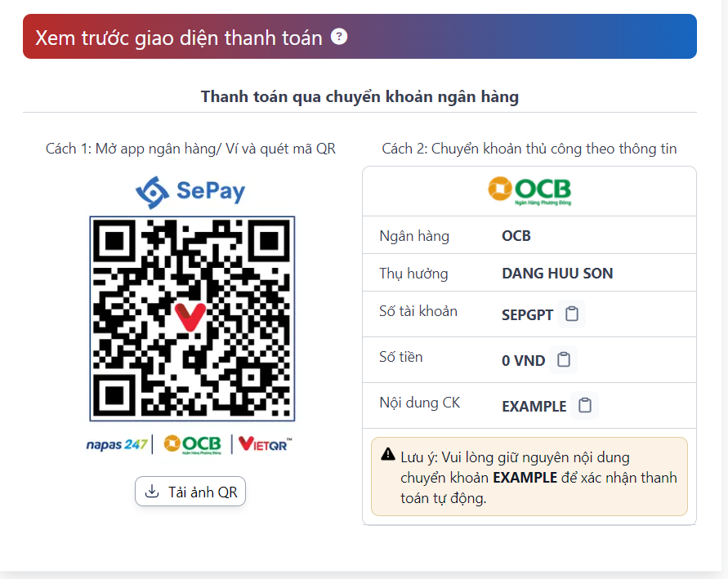The width and height of the screenshot is (728, 579).
Task: Click the OCB bank logo header
Action: (x=529, y=191)
